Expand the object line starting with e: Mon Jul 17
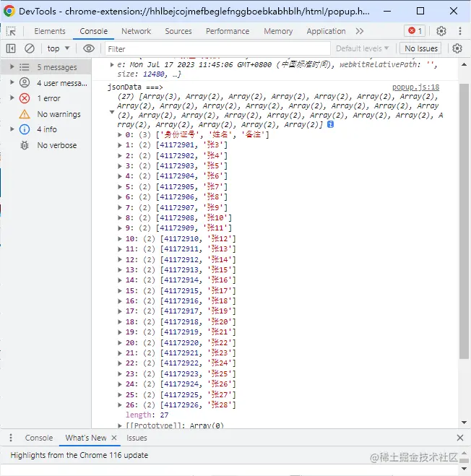The height and width of the screenshot is (476, 471). click(x=112, y=64)
